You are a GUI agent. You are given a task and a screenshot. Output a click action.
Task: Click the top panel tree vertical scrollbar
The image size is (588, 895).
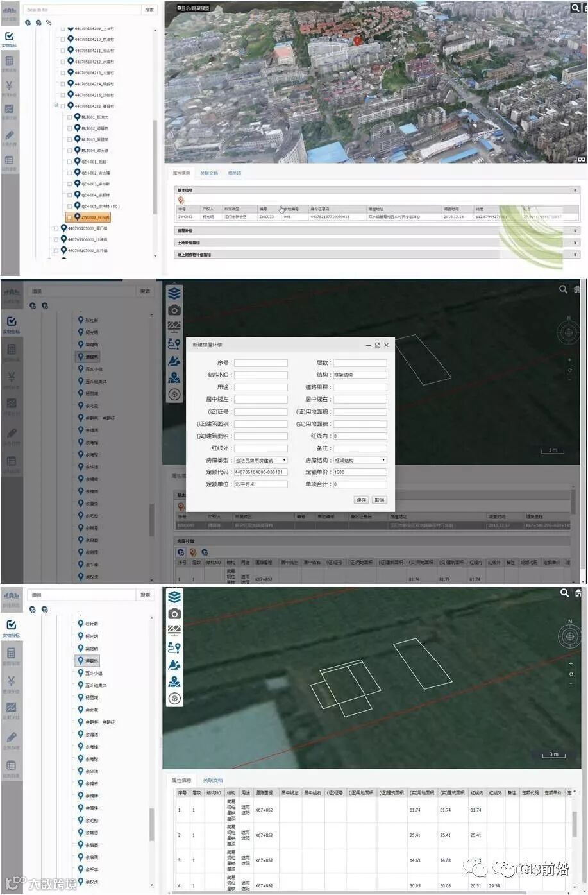[155, 167]
